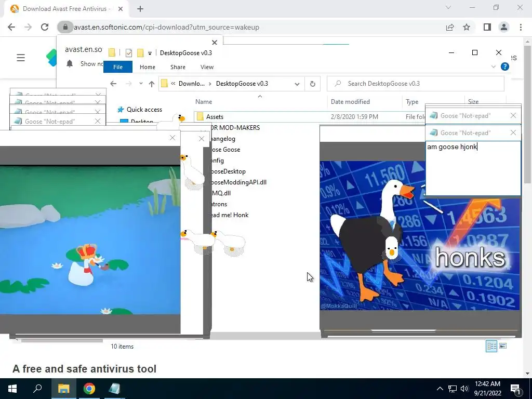Select the 'ead me! Honk' file
The image size is (532, 399).
230,215
